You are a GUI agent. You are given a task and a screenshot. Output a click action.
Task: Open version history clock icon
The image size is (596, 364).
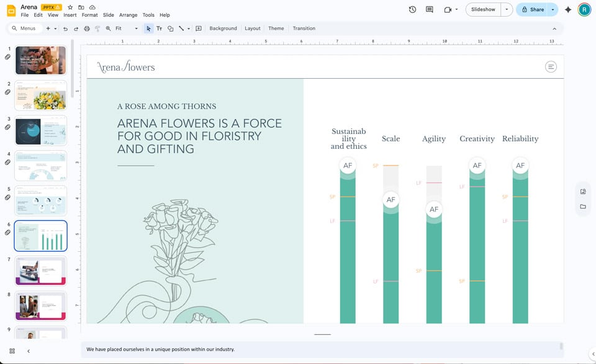[x=413, y=9]
